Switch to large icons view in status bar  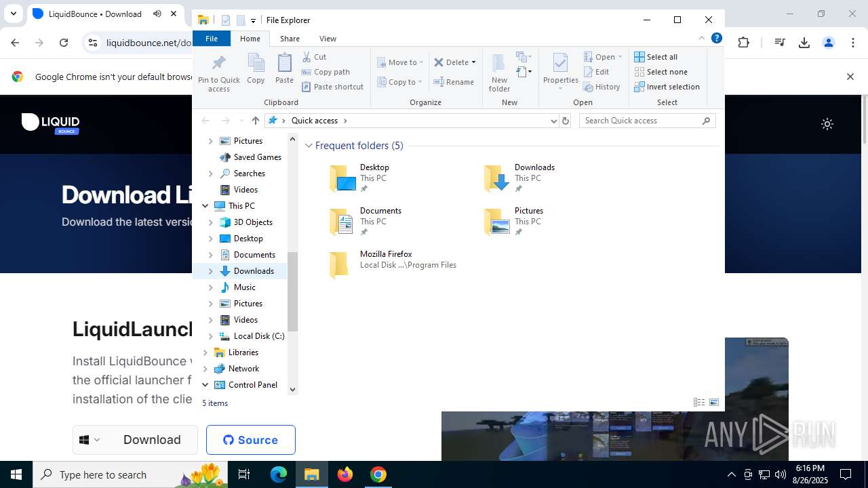714,403
